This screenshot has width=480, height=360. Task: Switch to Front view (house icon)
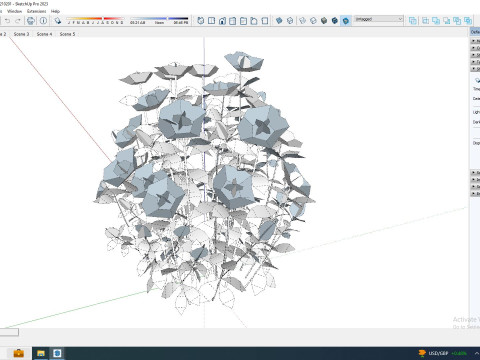tap(222, 21)
